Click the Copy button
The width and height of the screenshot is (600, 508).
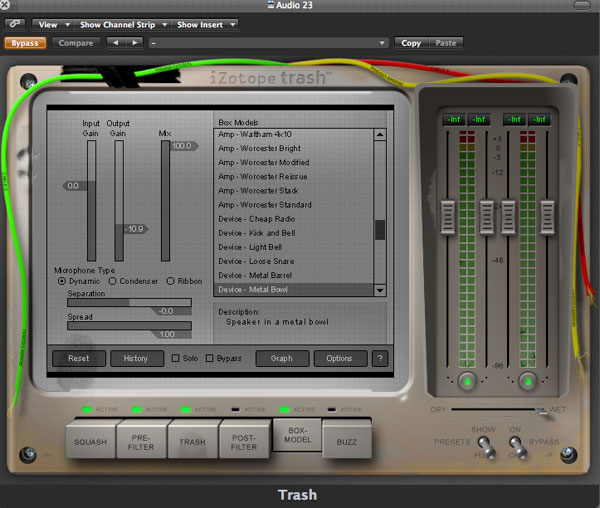coord(411,43)
